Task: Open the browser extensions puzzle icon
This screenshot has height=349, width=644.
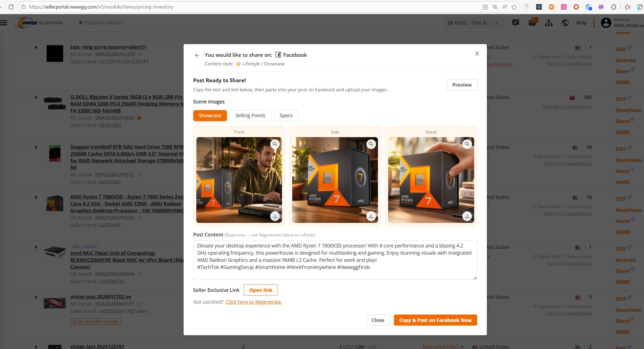Action: (x=614, y=7)
